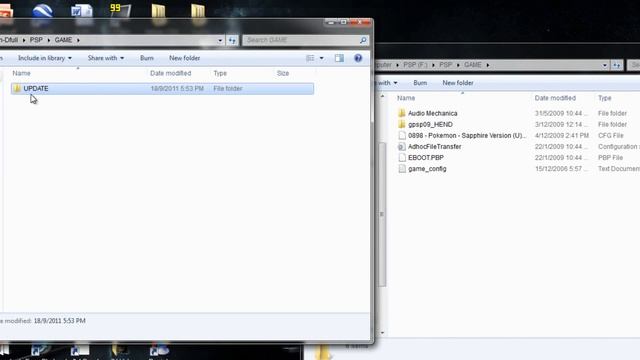Click the navigation pane scroll-down arrow in the back window
Image resolution: width=640 pixels, height=360 pixels.
(382, 333)
